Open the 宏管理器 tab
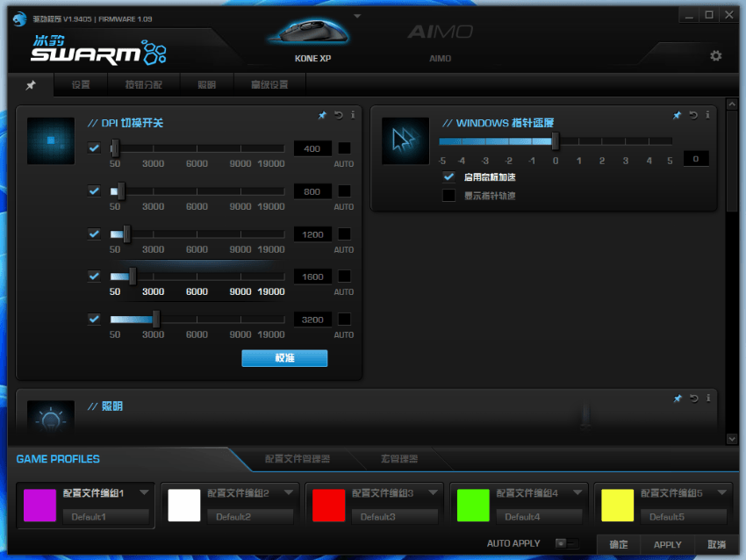The image size is (746, 560). (399, 459)
